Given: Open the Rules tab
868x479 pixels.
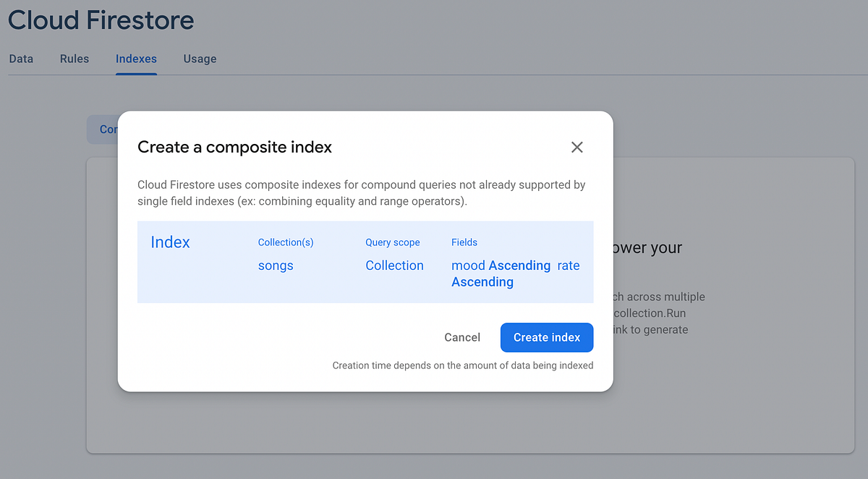Looking at the screenshot, I should 74,59.
